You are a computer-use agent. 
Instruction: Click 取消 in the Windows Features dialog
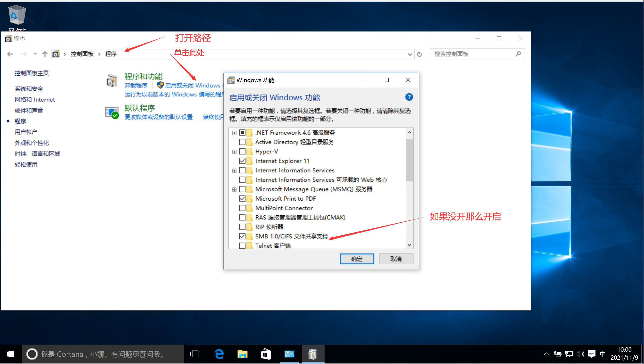396,259
